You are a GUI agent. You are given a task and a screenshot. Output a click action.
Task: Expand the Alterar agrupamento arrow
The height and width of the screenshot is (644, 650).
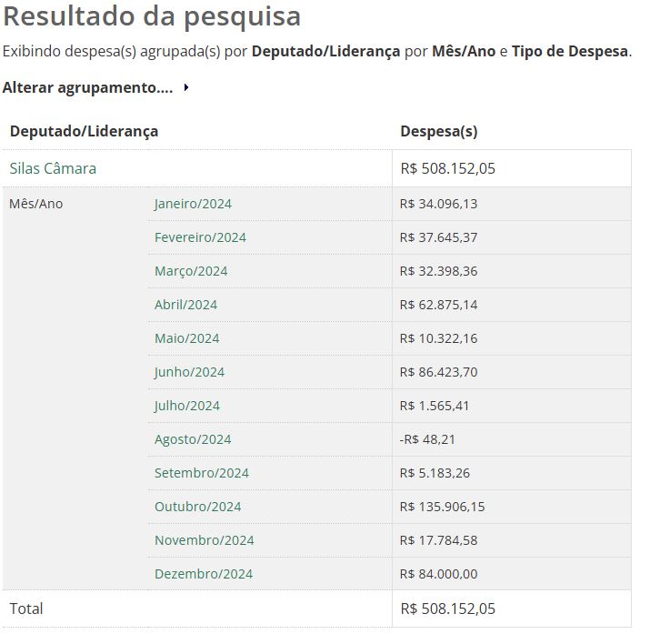click(x=186, y=88)
